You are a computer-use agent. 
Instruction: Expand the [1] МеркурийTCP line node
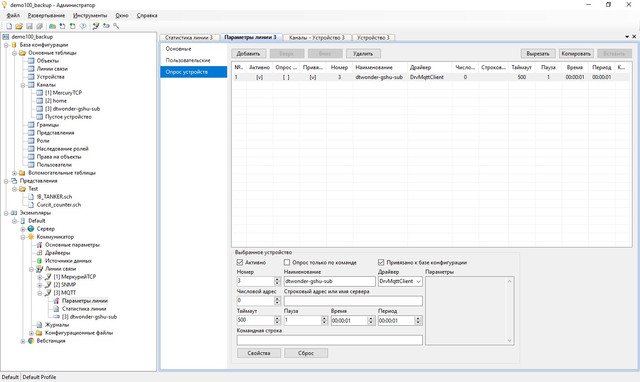[40, 277]
